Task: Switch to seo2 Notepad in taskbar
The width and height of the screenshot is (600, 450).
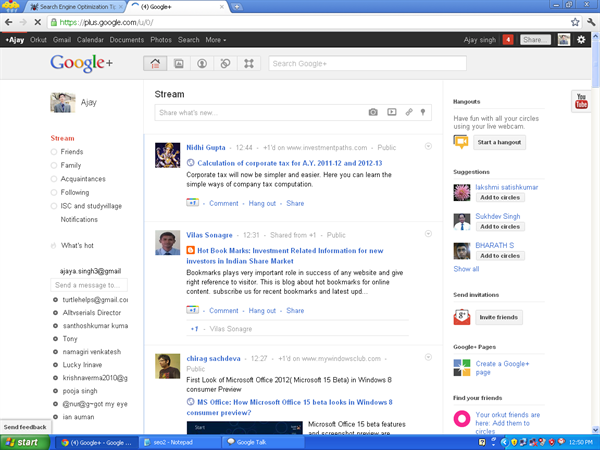Action: pyautogui.click(x=179, y=442)
